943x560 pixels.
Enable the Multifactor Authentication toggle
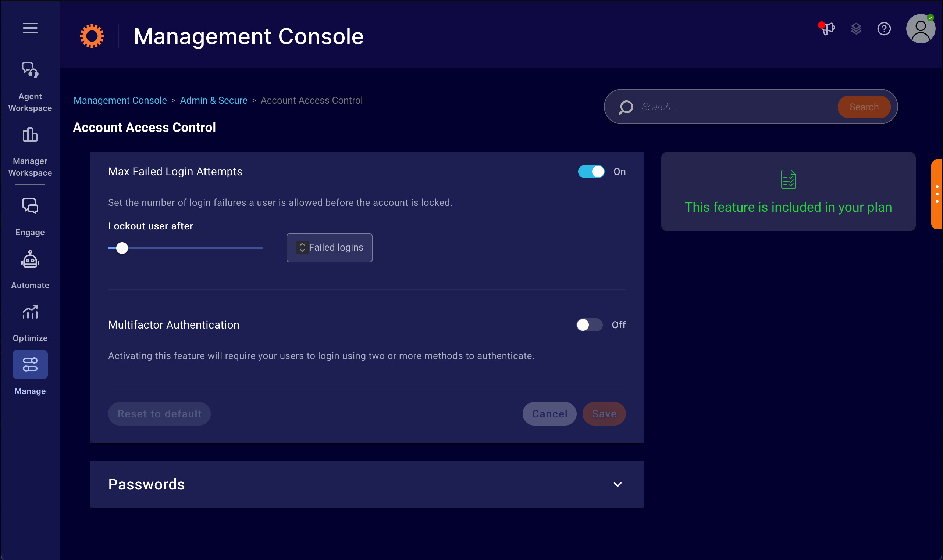589,325
